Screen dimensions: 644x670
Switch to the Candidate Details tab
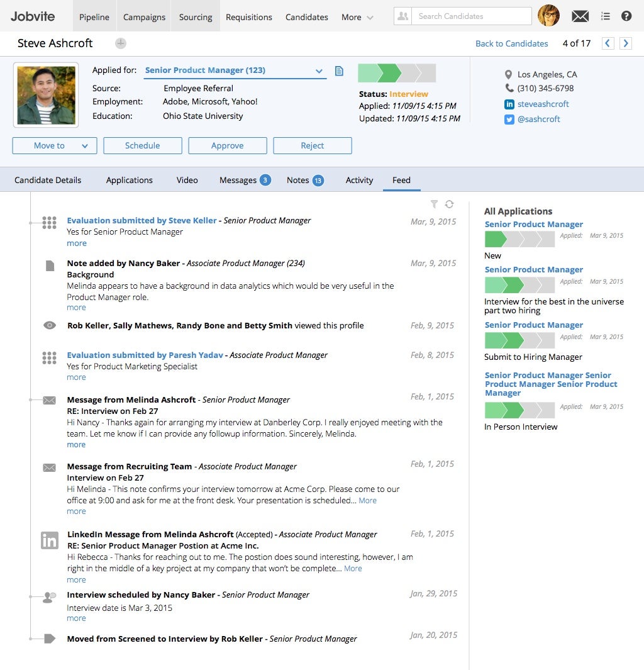(48, 181)
